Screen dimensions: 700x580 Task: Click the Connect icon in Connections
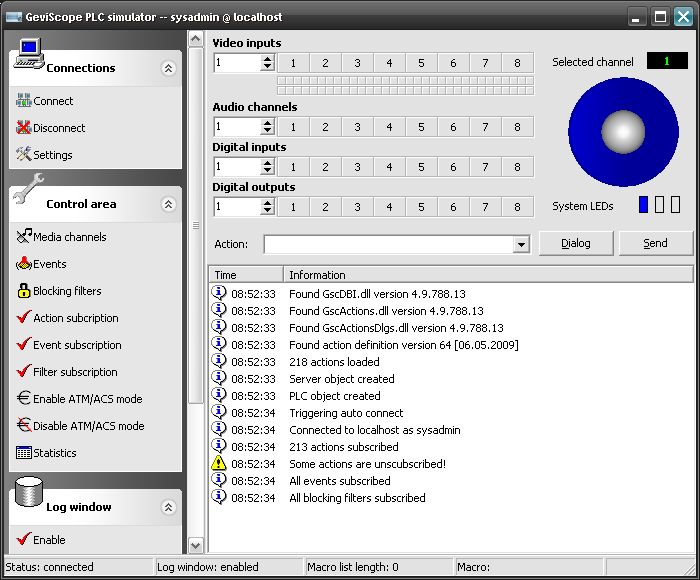pyautogui.click(x=24, y=101)
